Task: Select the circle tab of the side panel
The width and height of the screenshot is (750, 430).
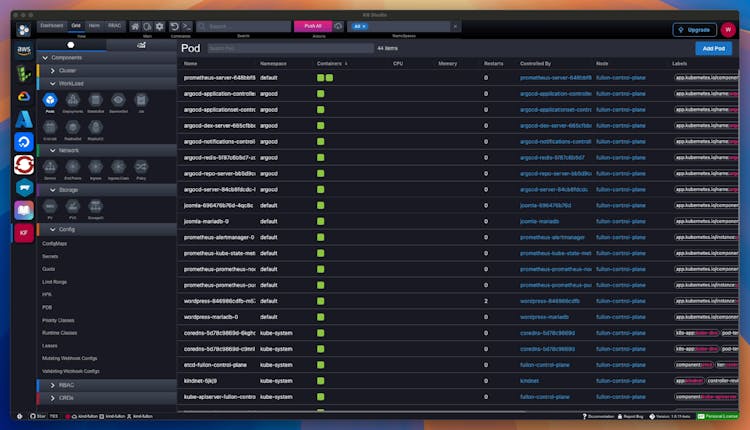Action: (x=71, y=45)
